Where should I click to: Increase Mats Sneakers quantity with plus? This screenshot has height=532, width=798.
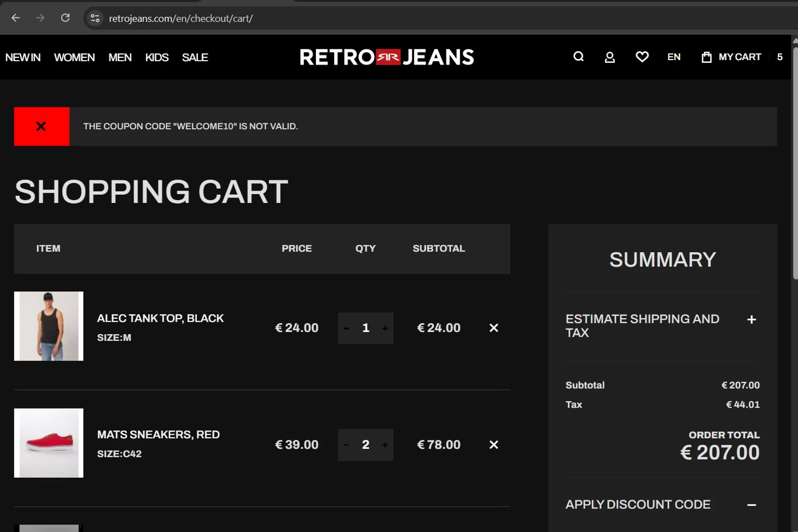(385, 445)
